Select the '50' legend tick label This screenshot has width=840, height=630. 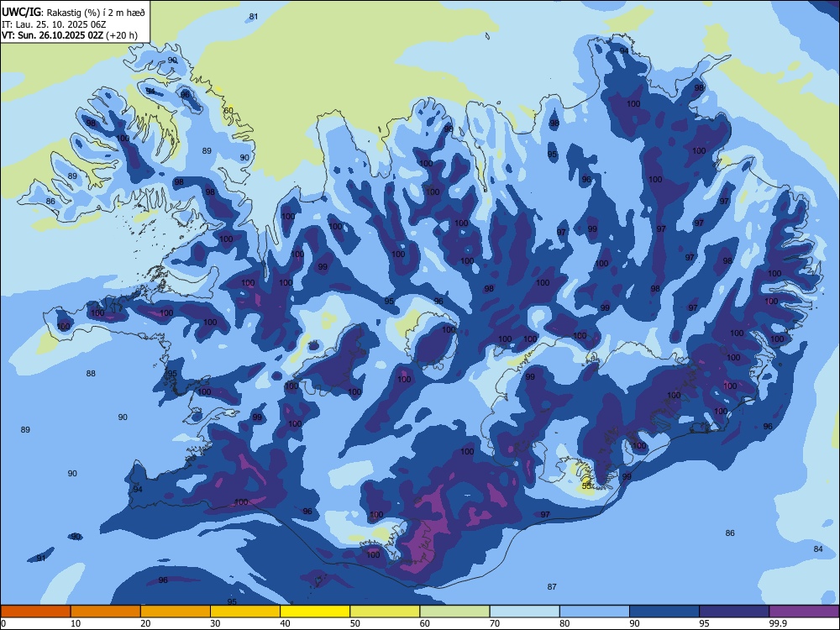click(354, 623)
